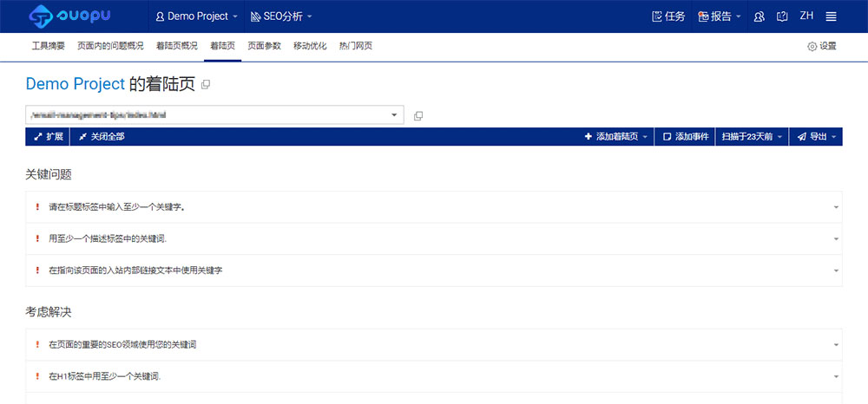Image resolution: width=868 pixels, height=404 pixels.
Task: Expand the 请在标题标签中输入至少一个关键字 issue row
Action: pos(434,207)
